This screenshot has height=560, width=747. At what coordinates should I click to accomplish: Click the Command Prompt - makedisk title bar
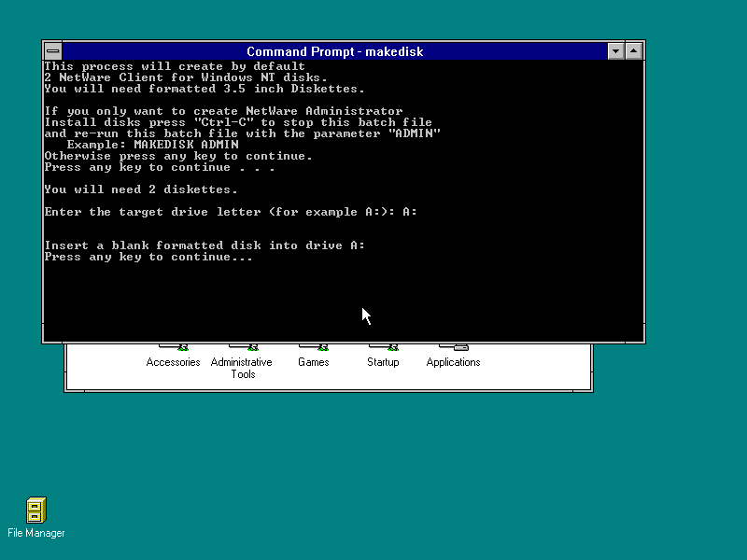(334, 51)
